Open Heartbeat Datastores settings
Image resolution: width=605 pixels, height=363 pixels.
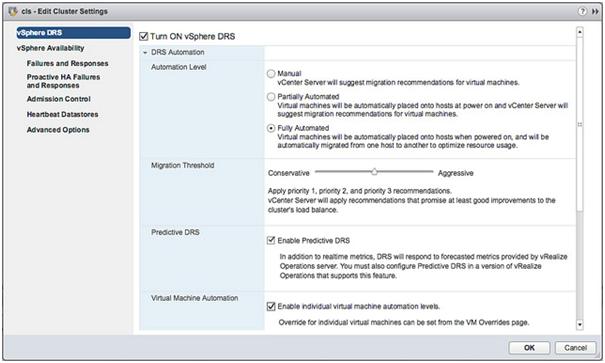[x=63, y=115]
